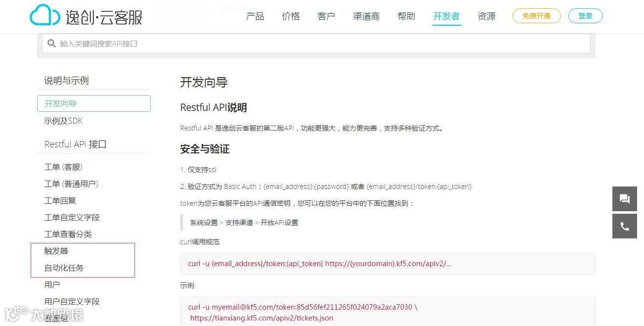Open the 资源 nav menu
This screenshot has height=326, width=644.
[x=486, y=16]
